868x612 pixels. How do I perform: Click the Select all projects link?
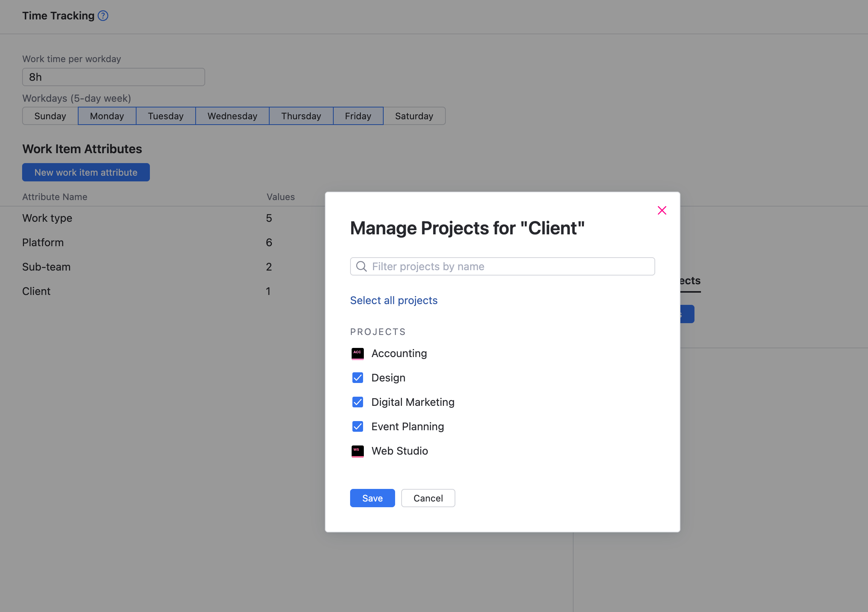click(394, 300)
